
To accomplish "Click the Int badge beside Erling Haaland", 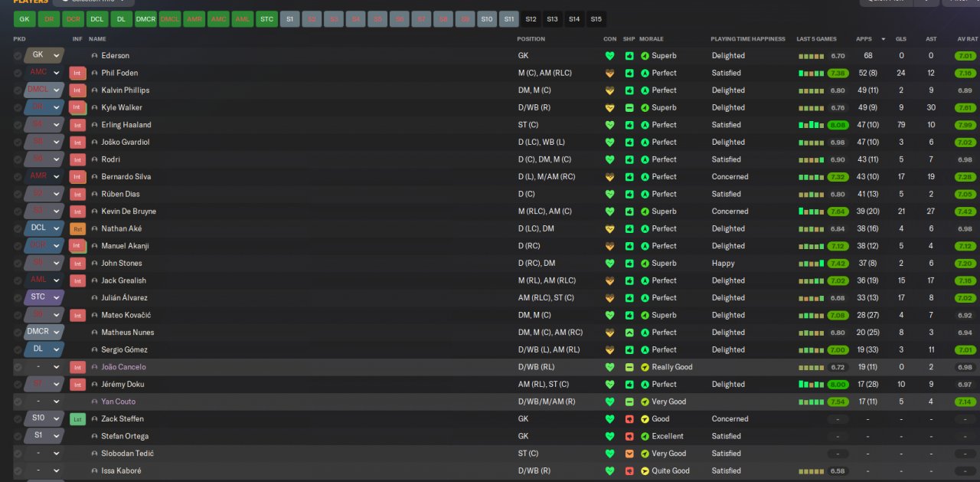I will [77, 125].
